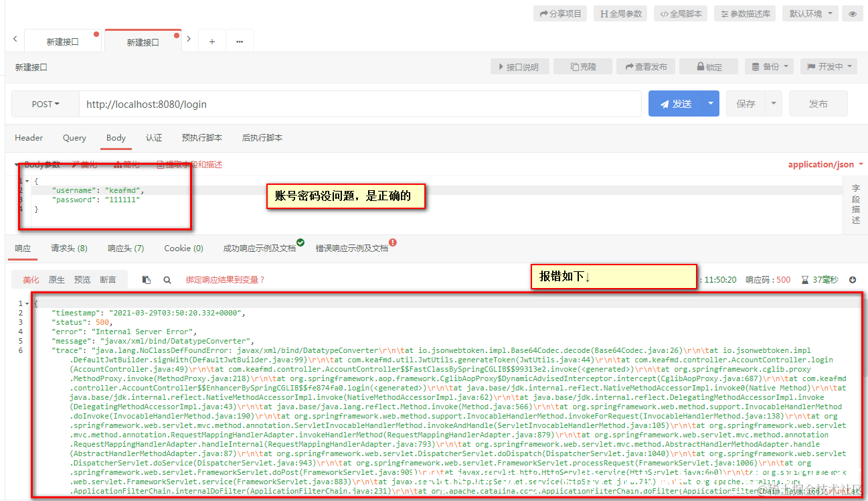
Task: Click 绑定响应结果到变量？ link
Action: click(x=226, y=280)
